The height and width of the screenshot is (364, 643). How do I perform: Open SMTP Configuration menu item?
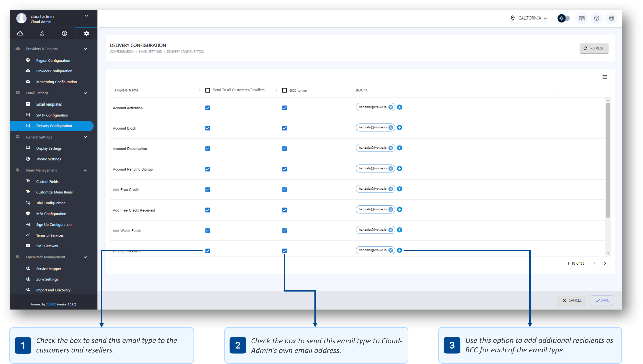tap(52, 115)
